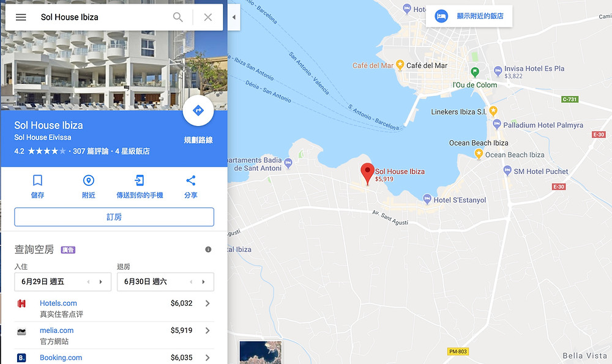Save place with bookmark icon
612x364 pixels.
click(x=37, y=180)
